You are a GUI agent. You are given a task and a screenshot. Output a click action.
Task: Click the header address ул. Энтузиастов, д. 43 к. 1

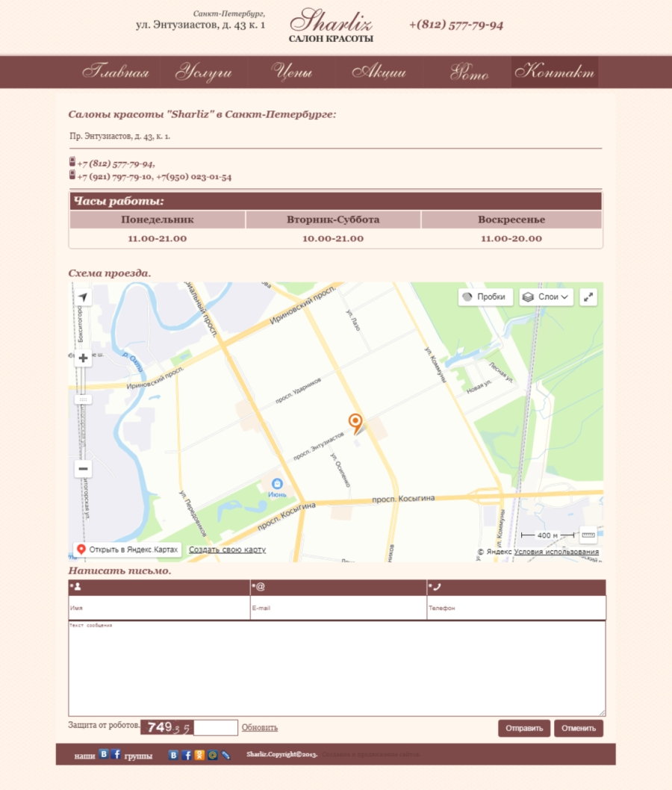tap(201, 25)
